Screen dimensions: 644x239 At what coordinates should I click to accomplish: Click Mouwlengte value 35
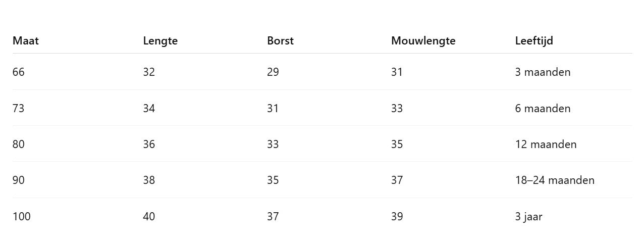(x=397, y=145)
